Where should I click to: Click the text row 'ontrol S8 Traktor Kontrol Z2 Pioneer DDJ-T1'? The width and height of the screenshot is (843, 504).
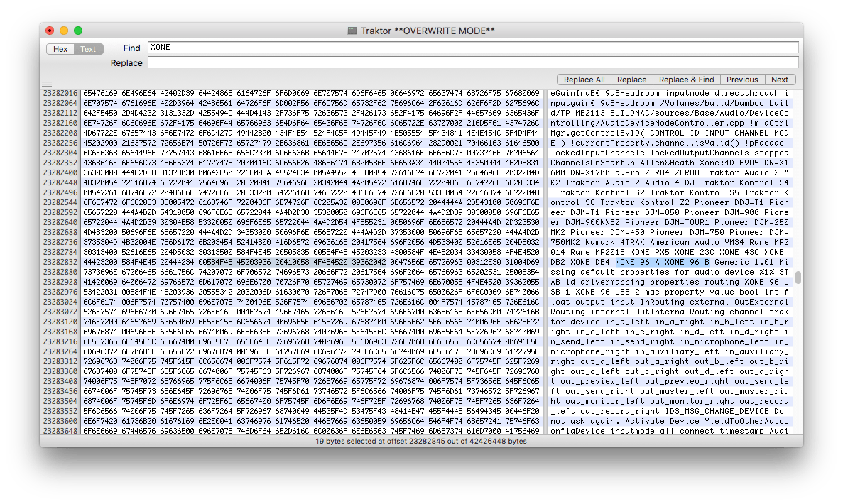click(x=669, y=202)
